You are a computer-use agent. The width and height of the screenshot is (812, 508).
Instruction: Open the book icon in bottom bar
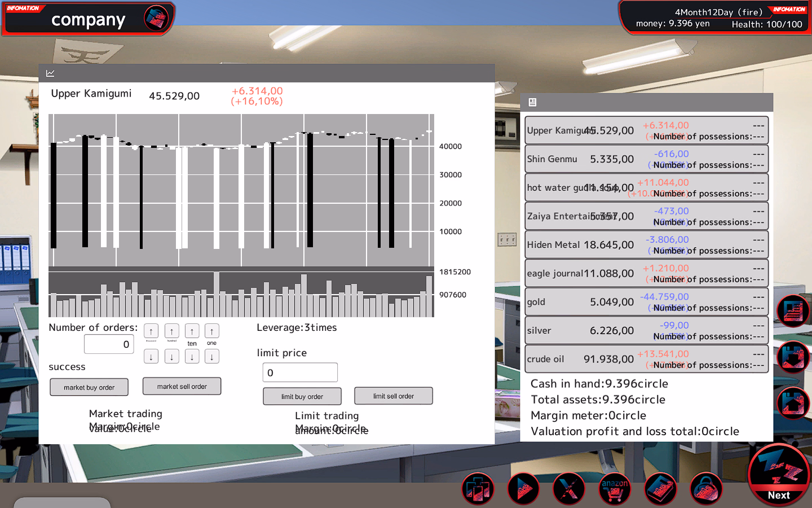[660, 489]
